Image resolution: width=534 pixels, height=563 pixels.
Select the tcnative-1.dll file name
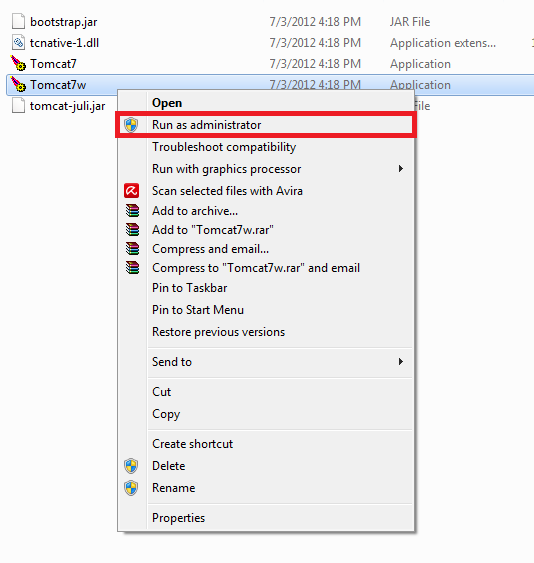coord(64,43)
